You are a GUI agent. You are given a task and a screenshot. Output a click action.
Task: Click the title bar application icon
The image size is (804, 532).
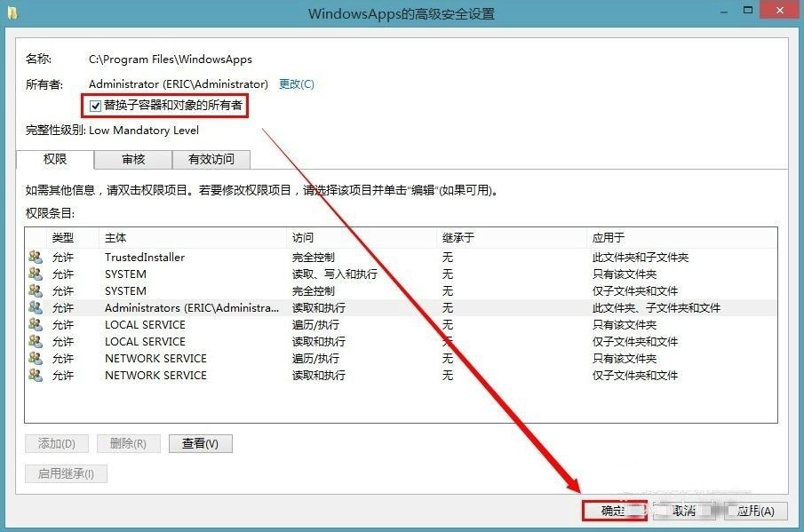pyautogui.click(x=12, y=11)
